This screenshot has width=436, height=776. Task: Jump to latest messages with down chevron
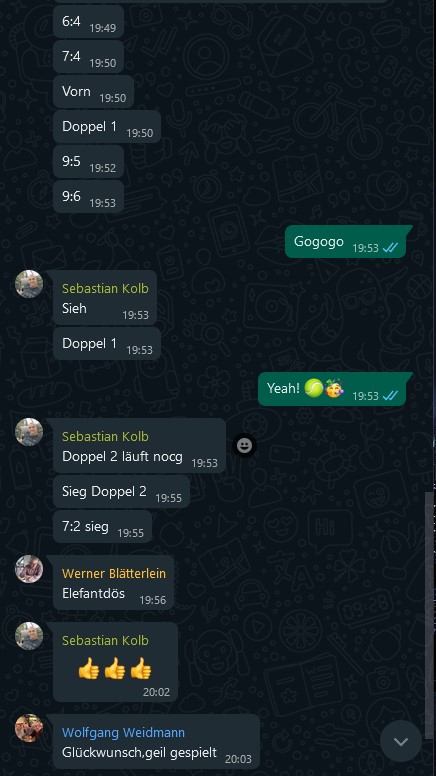401,741
